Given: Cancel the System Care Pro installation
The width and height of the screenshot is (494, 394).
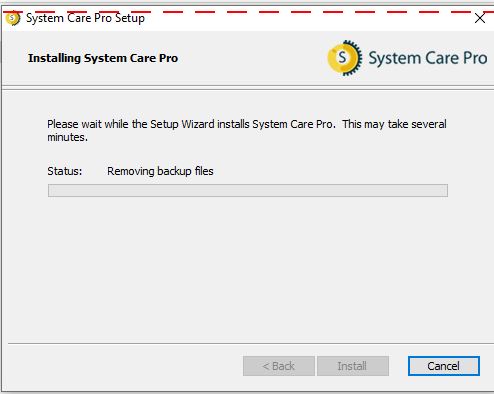Looking at the screenshot, I should pos(444,366).
